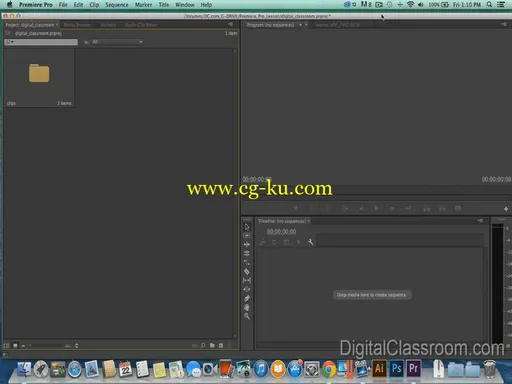Click the Program monitor scrub bar
The height and width of the screenshot is (384, 512).
pyautogui.click(x=376, y=190)
